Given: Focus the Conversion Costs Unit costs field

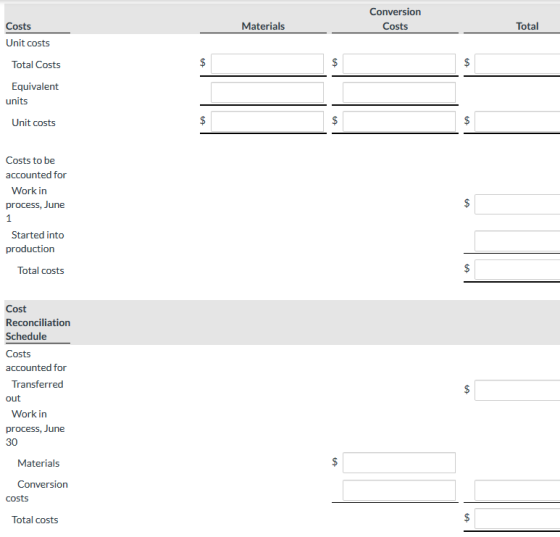Looking at the screenshot, I should [399, 121].
